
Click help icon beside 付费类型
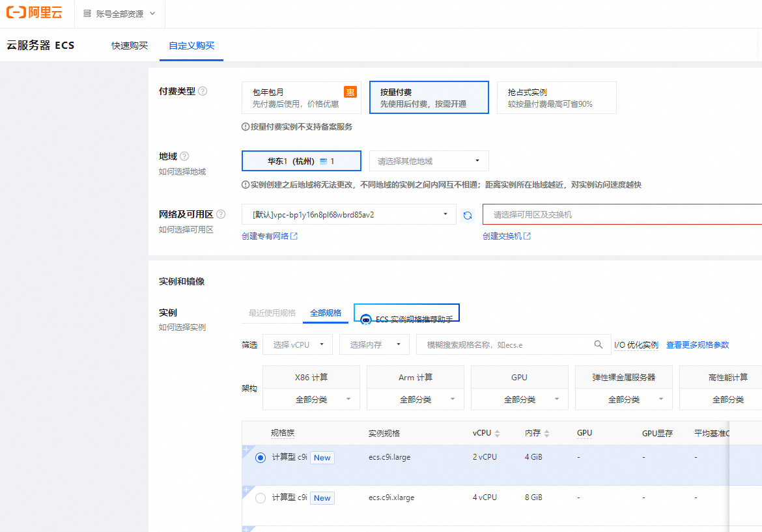(203, 91)
